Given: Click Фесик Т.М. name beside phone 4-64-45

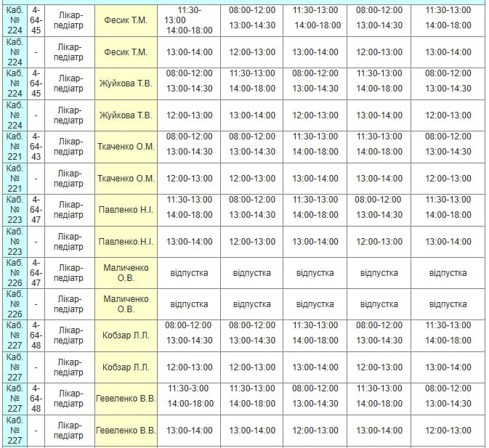Looking at the screenshot, I should (x=126, y=20).
